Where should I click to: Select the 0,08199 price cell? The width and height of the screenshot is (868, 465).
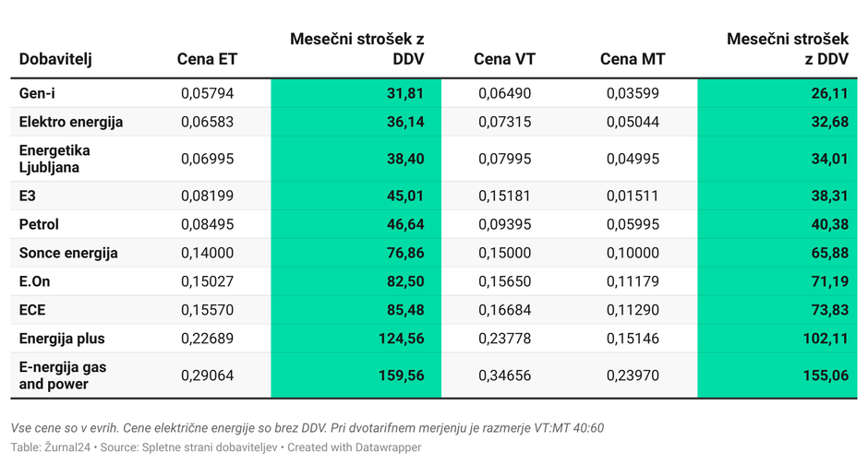click(207, 196)
